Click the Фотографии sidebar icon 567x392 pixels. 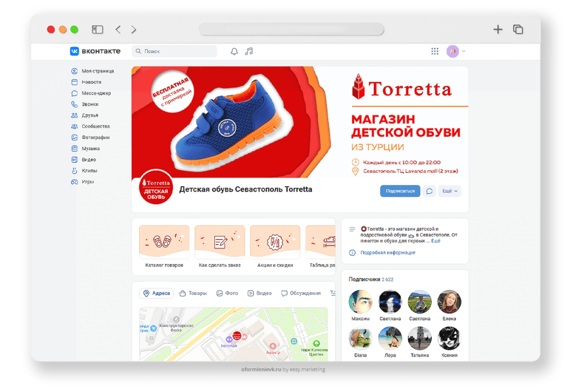(75, 137)
